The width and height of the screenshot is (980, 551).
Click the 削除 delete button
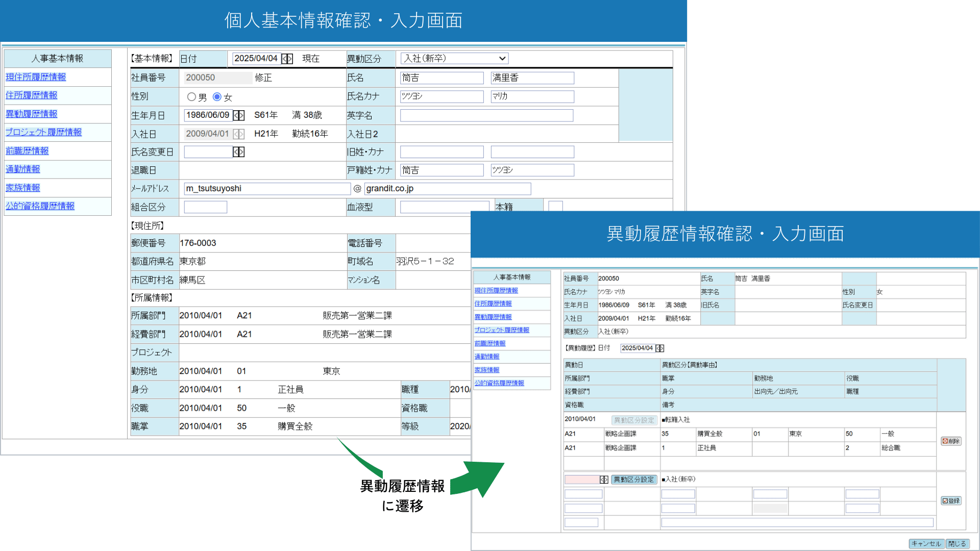[951, 441]
